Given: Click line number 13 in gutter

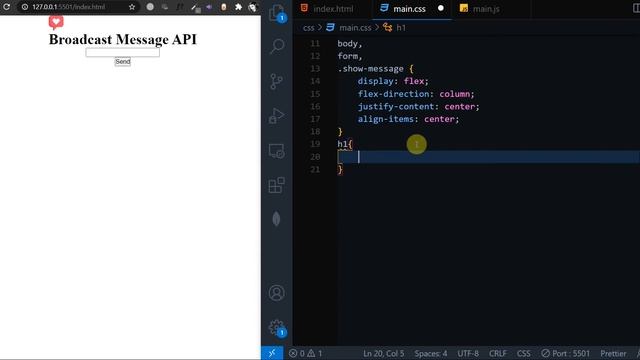Looking at the screenshot, I should point(315,69).
